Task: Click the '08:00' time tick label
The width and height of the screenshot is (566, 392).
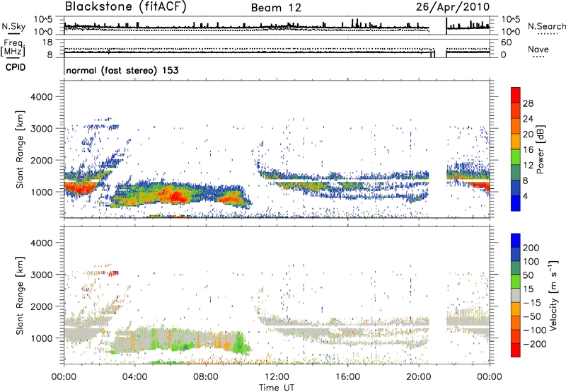Action: 206,376
